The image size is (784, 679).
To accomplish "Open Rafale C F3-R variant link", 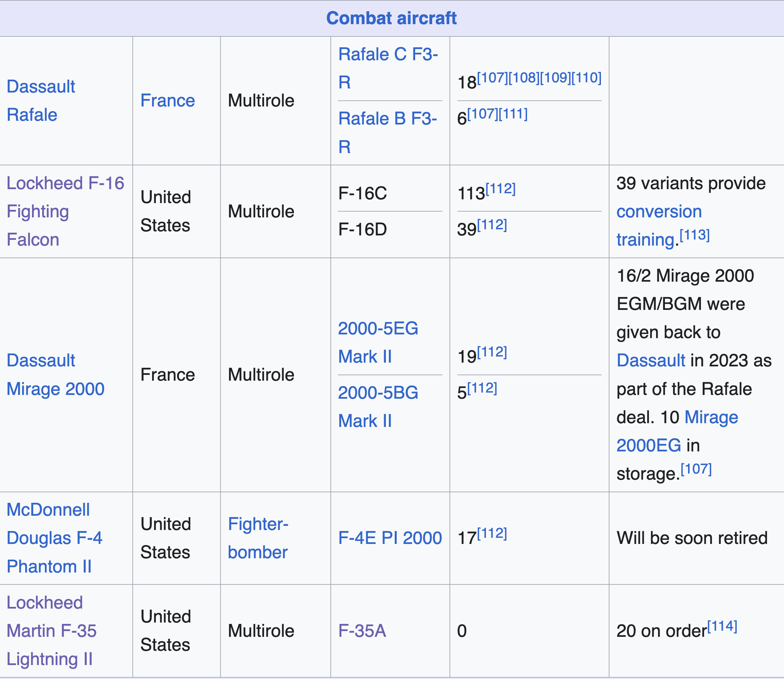I will pos(388,68).
